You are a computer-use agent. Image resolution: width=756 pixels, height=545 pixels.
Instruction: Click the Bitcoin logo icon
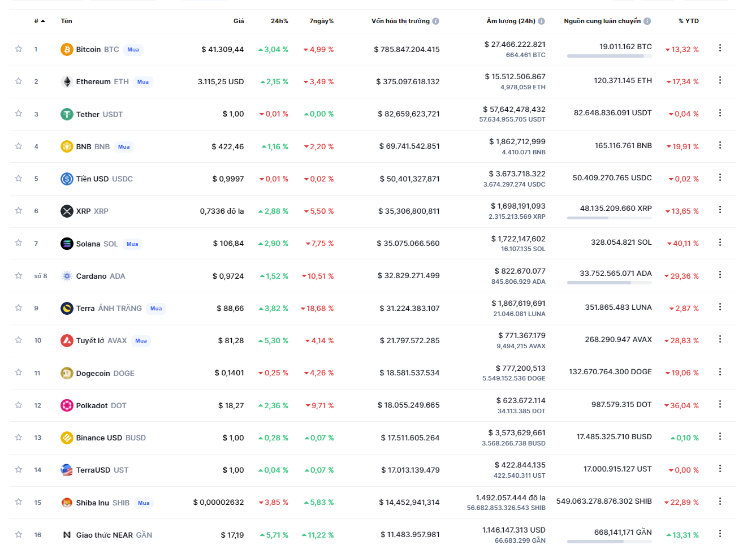67,49
